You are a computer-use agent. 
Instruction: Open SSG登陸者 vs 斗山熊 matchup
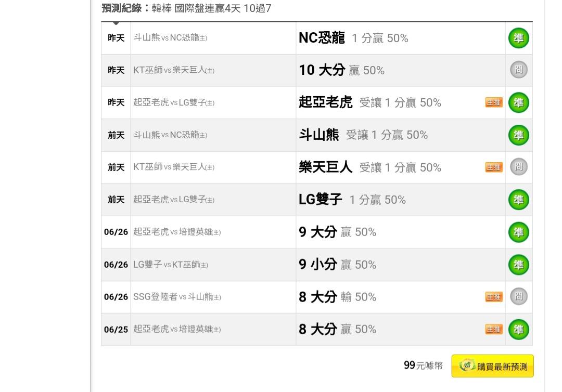(x=177, y=297)
